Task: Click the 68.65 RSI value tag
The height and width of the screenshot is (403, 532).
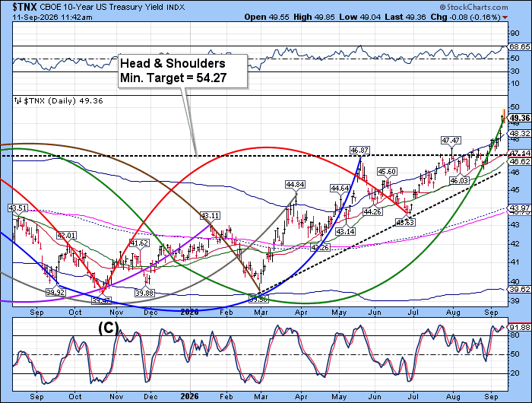Action: 519,46
